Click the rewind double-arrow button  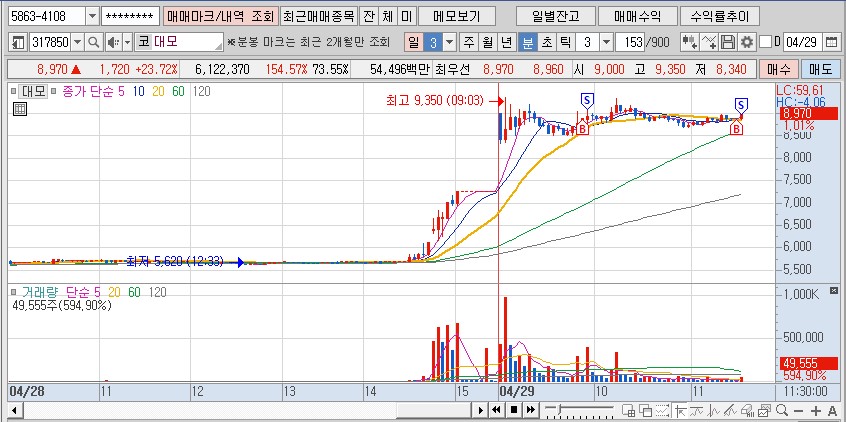pyautogui.click(x=496, y=410)
